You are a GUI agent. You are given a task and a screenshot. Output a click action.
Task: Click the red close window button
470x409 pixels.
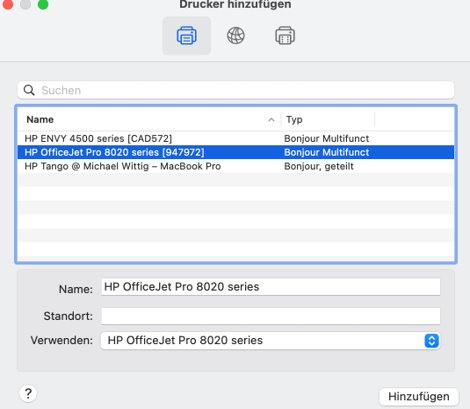point(8,4)
